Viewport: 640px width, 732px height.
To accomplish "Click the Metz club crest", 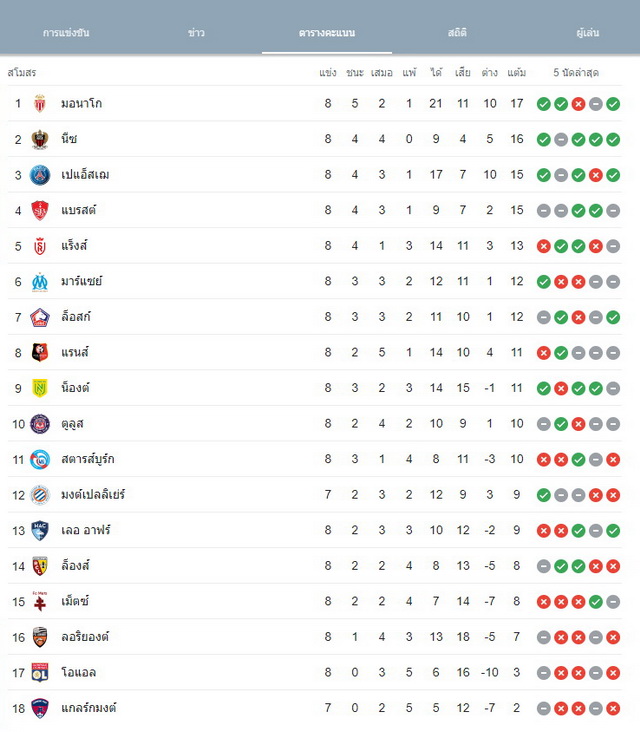I will pos(40,601).
